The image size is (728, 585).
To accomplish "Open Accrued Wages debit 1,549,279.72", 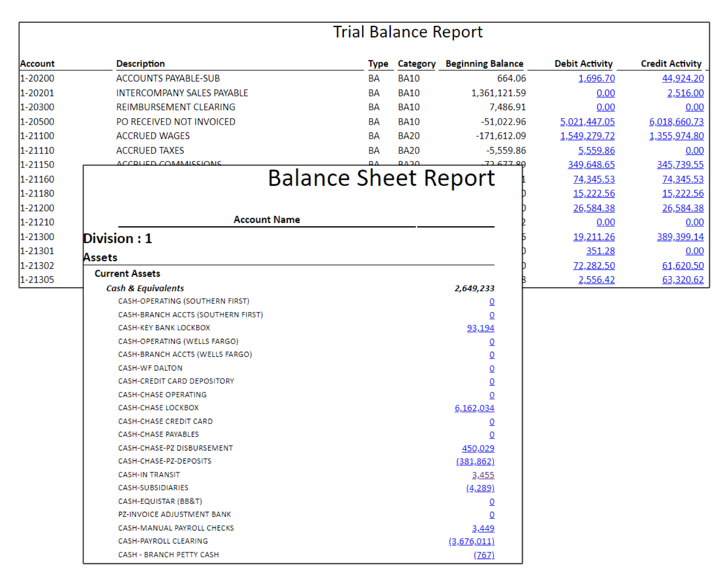I will (587, 136).
